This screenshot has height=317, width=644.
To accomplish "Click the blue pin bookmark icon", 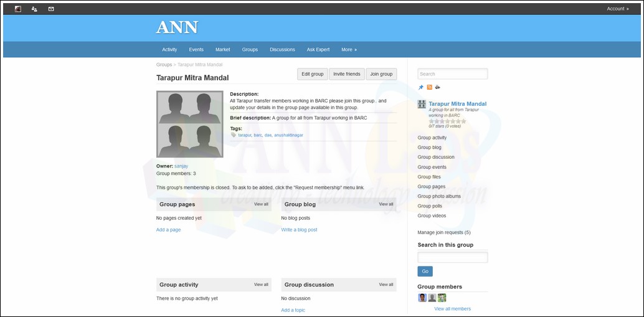I will (x=421, y=87).
